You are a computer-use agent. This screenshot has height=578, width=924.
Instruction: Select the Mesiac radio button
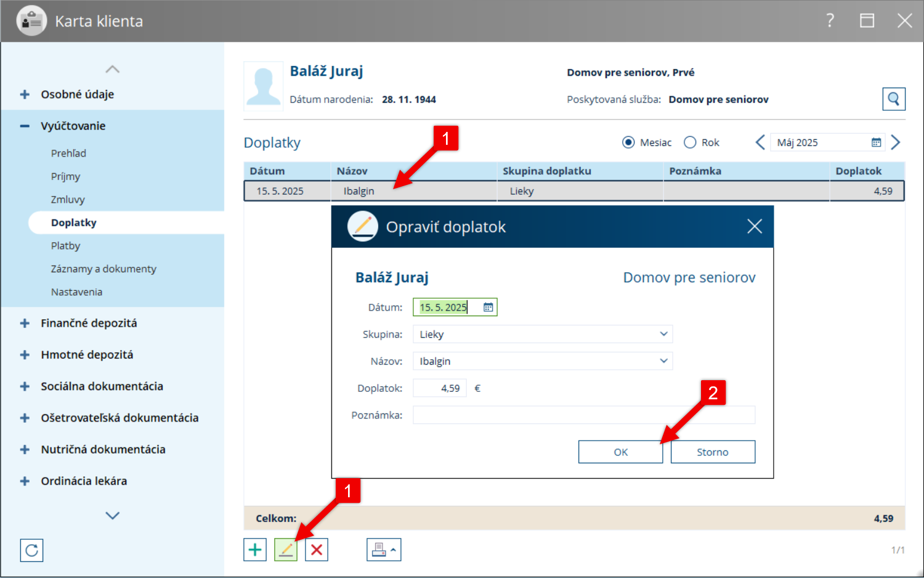click(628, 142)
